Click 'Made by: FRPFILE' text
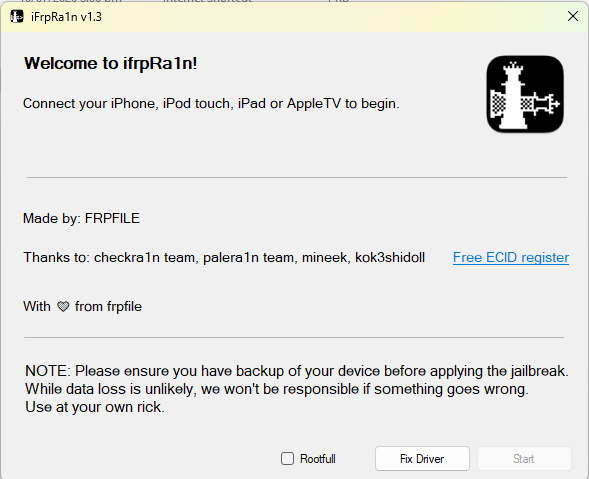Image resolution: width=589 pixels, height=479 pixels. 81,218
